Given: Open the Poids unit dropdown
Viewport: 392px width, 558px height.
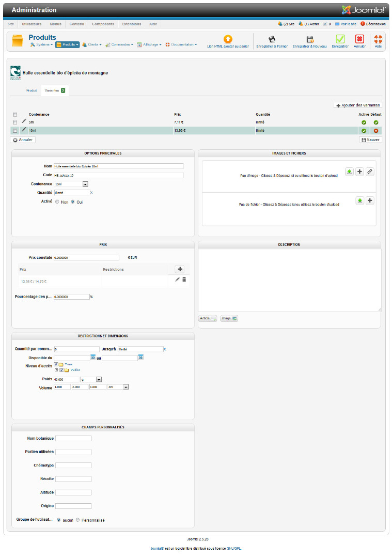Looking at the screenshot, I should click(91, 379).
